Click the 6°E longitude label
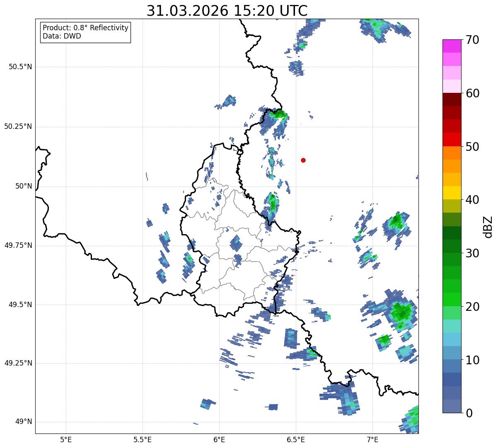 [219, 439]
